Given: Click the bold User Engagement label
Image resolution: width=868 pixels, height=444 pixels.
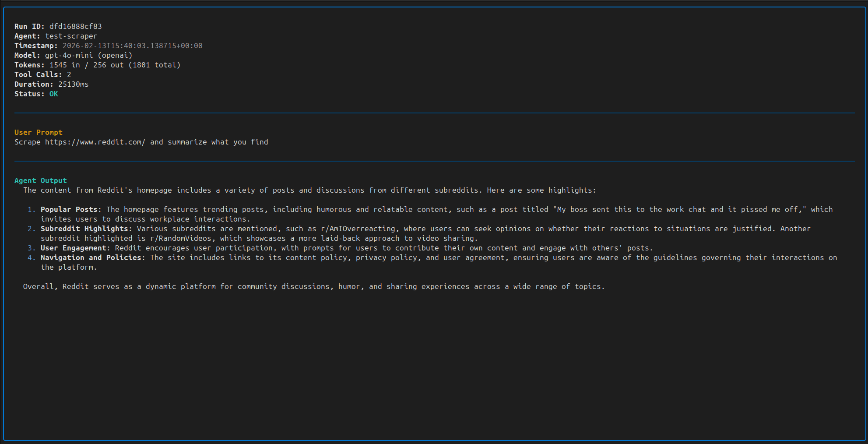Looking at the screenshot, I should (74, 248).
